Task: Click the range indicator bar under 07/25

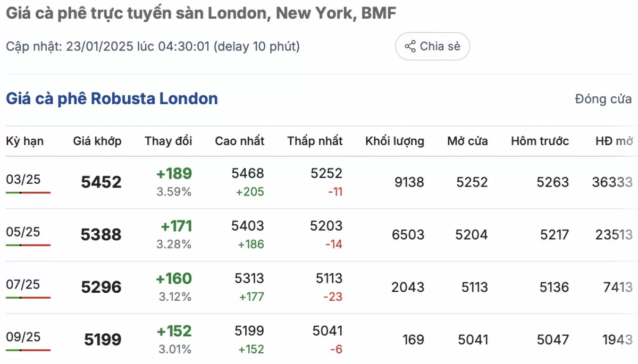Action: pos(28,298)
